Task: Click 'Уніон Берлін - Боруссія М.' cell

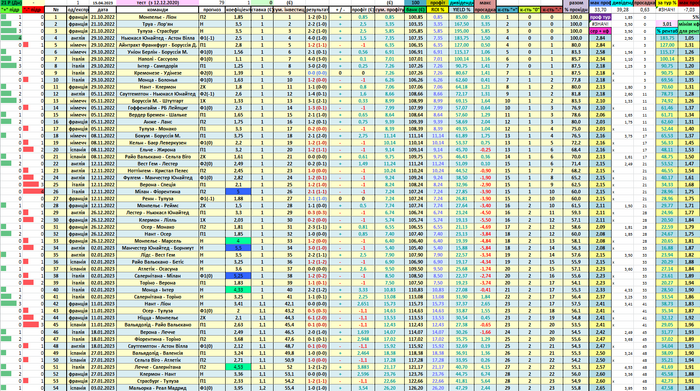Action: click(x=158, y=52)
